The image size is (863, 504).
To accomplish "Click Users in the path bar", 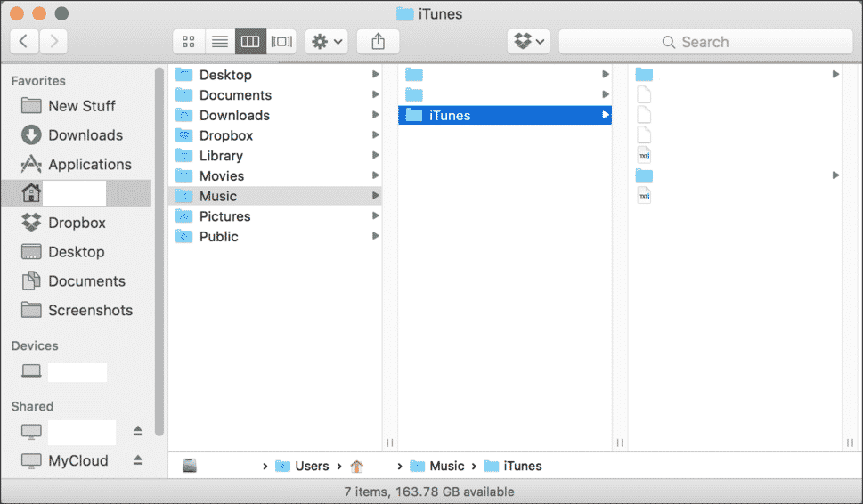I will click(312, 466).
